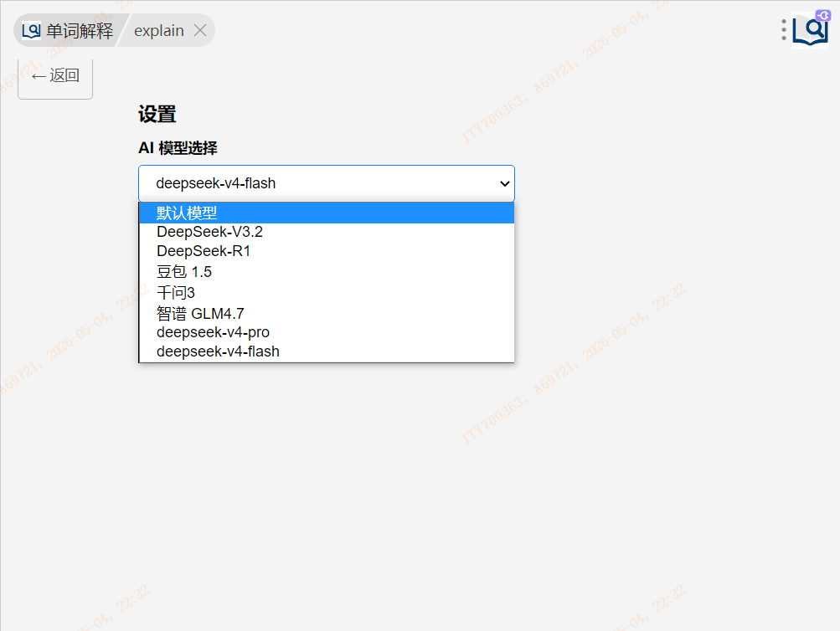Click the book-search extension logo at top right
The height and width of the screenshot is (631, 840).
click(x=810, y=30)
